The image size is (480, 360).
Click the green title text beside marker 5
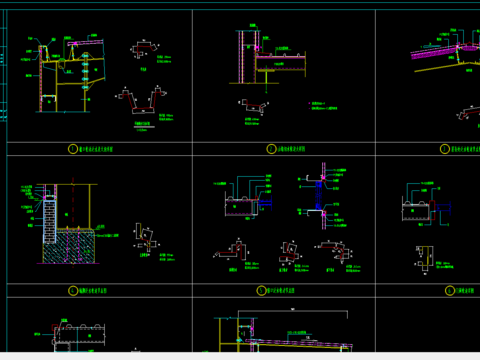(x=281, y=291)
